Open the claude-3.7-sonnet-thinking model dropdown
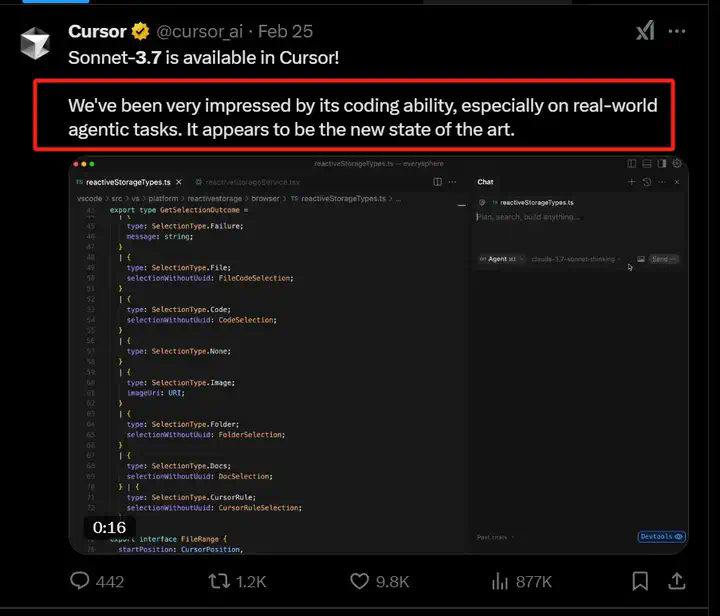The width and height of the screenshot is (720, 616). [x=576, y=259]
